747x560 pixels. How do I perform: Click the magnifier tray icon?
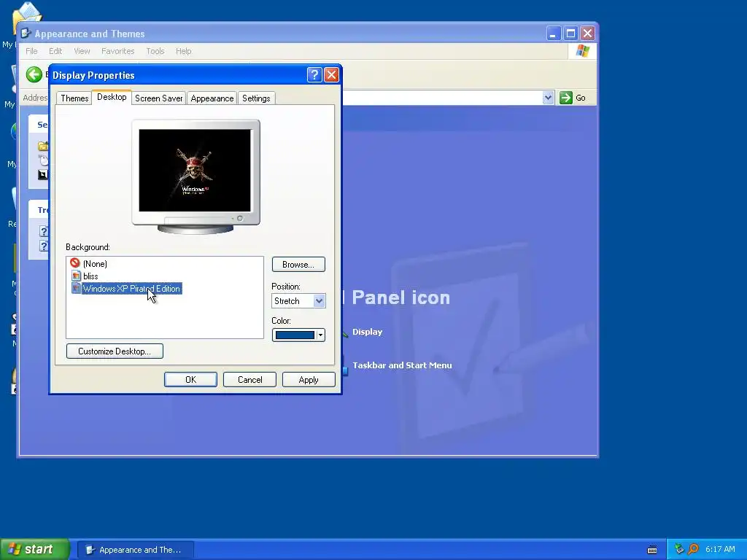693,549
